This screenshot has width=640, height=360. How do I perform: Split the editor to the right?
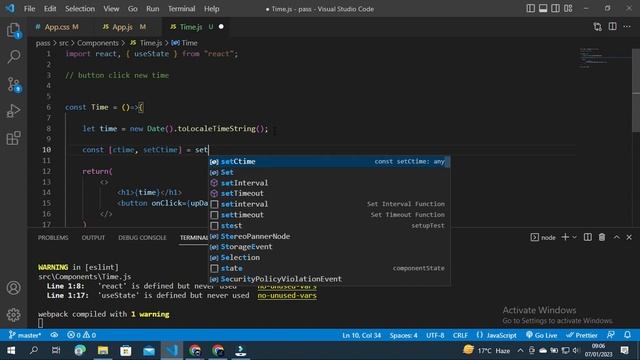point(612,27)
